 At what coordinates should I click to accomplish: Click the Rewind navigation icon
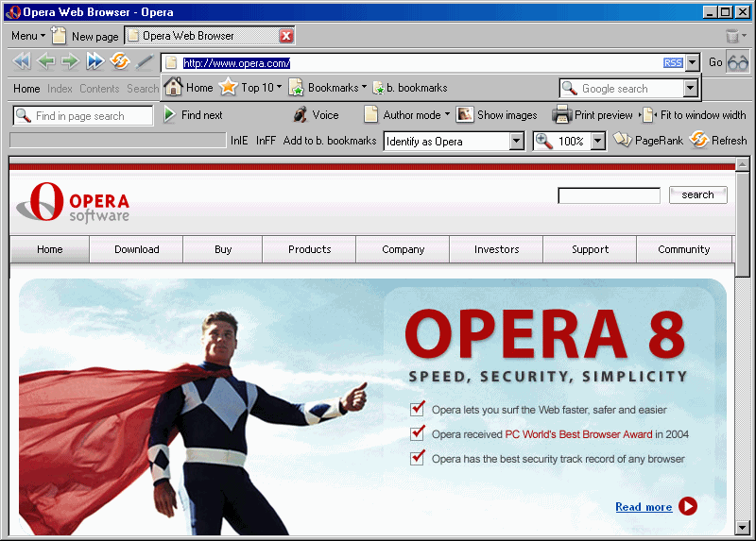(x=22, y=61)
